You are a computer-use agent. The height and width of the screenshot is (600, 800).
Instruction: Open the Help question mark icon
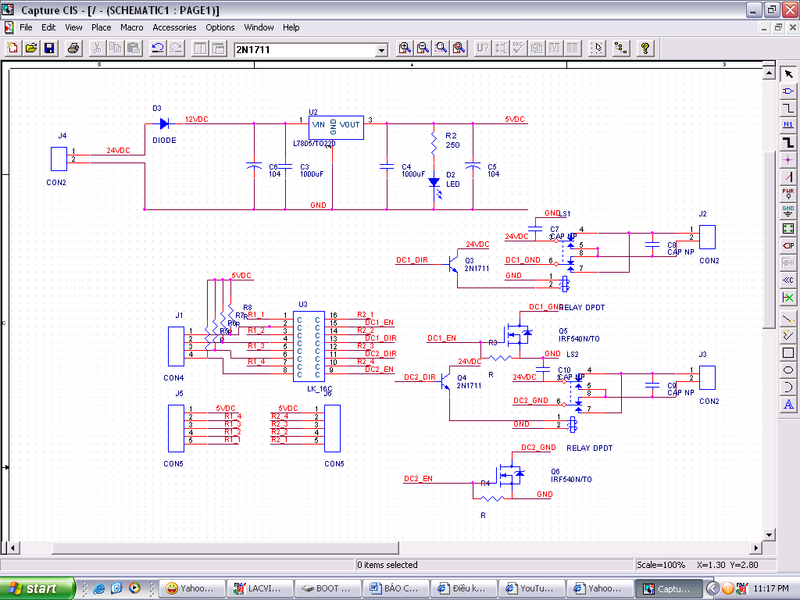pyautogui.click(x=645, y=48)
